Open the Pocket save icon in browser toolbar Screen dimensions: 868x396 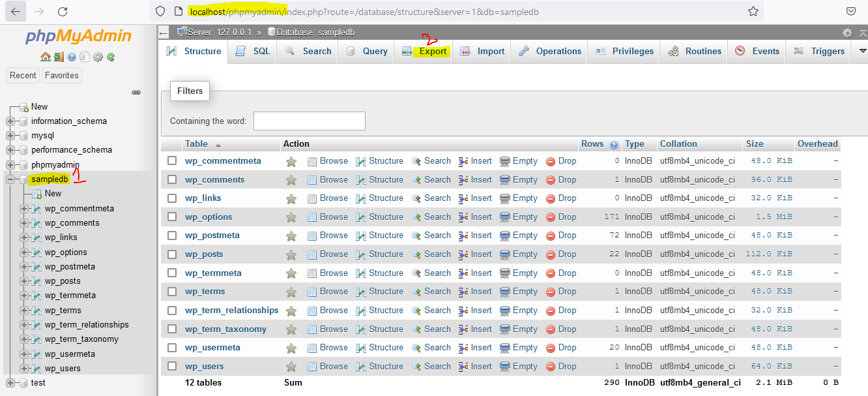coord(851,11)
